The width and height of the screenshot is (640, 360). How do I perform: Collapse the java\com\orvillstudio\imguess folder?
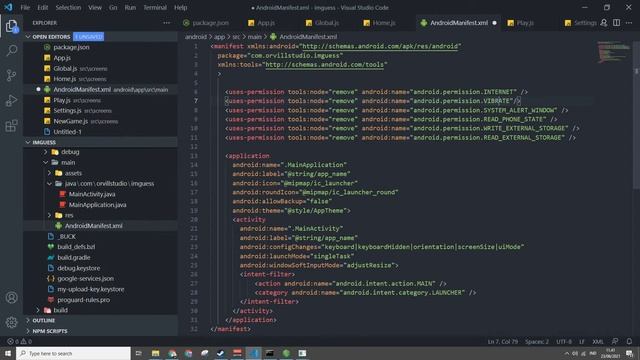pyautogui.click(x=49, y=184)
